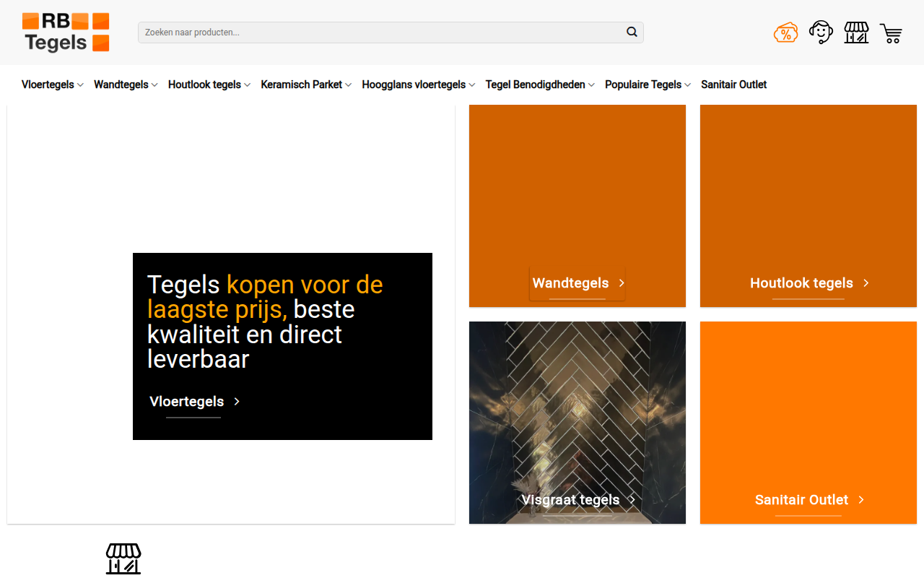Screen dimensions: 924x578
Task: Click the arrow next to Sanitair Outlet tile
Action: click(x=861, y=500)
